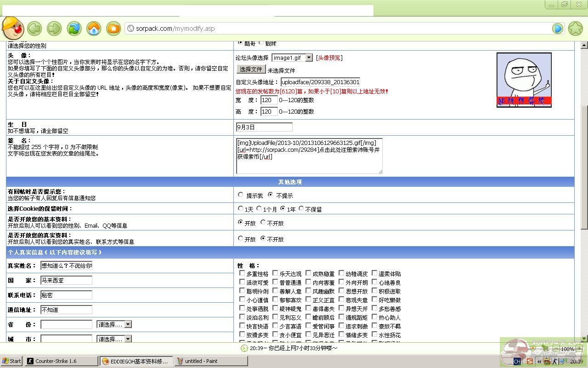Click the browser forward arrow button
The height and width of the screenshot is (368, 588).
coord(54,29)
